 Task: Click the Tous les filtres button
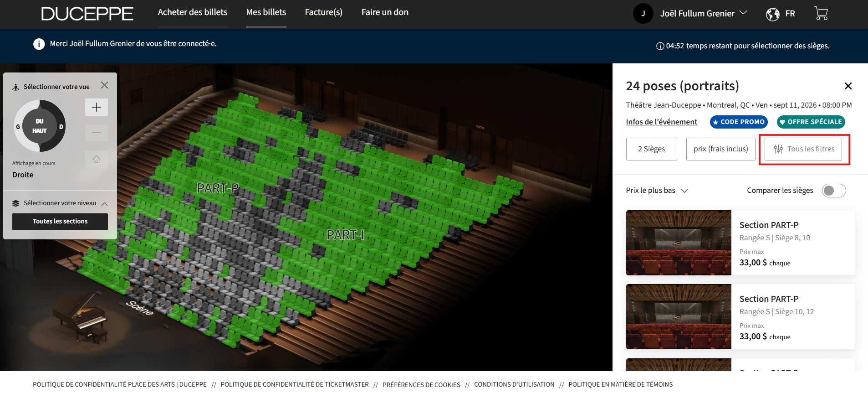pyautogui.click(x=804, y=149)
